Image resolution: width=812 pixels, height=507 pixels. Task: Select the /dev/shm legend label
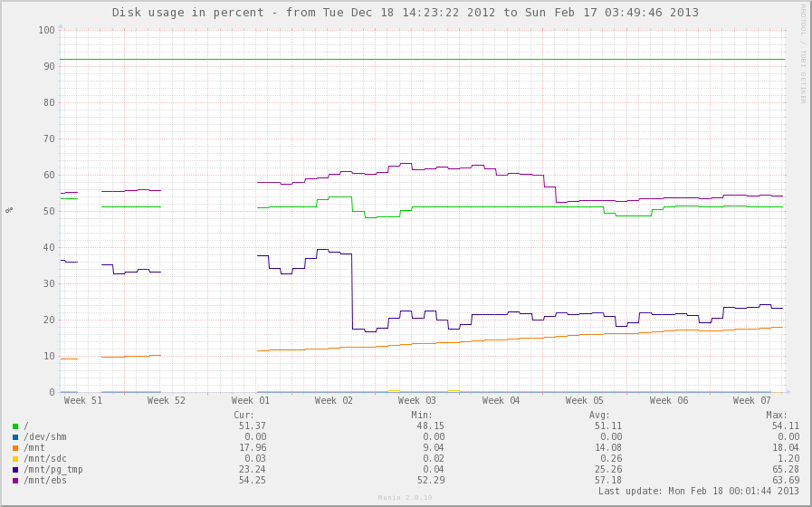[x=45, y=436]
